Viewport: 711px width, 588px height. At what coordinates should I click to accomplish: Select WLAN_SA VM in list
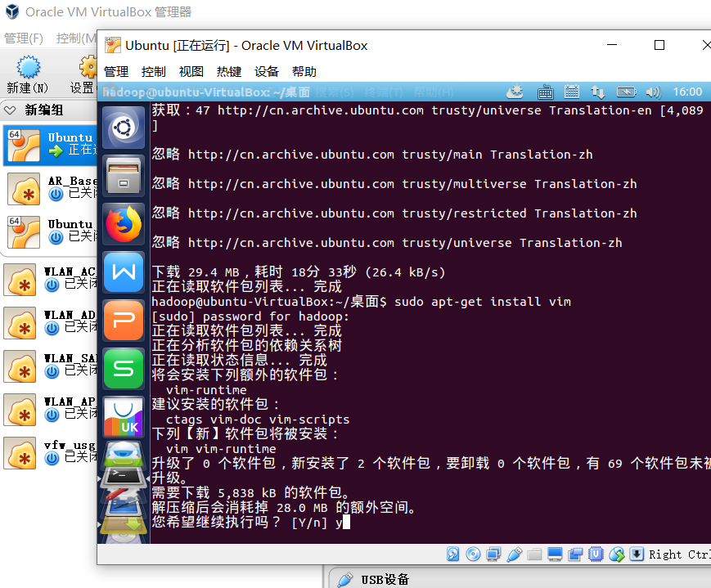(50, 366)
